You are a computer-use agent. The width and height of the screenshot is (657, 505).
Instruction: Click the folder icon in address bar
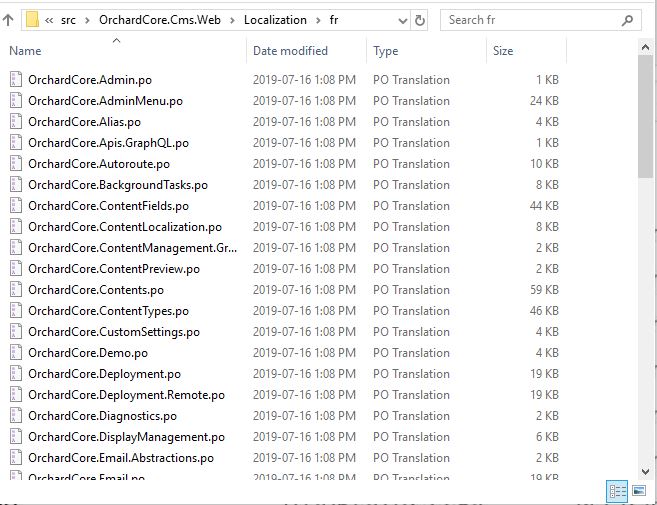point(32,20)
